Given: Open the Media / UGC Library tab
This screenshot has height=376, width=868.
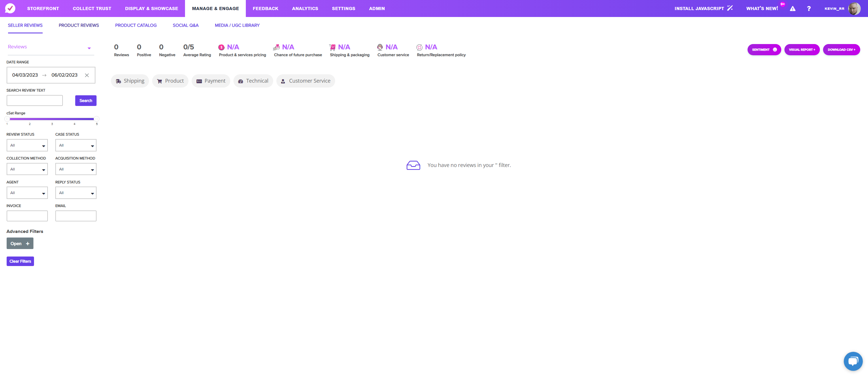Looking at the screenshot, I should click(237, 25).
